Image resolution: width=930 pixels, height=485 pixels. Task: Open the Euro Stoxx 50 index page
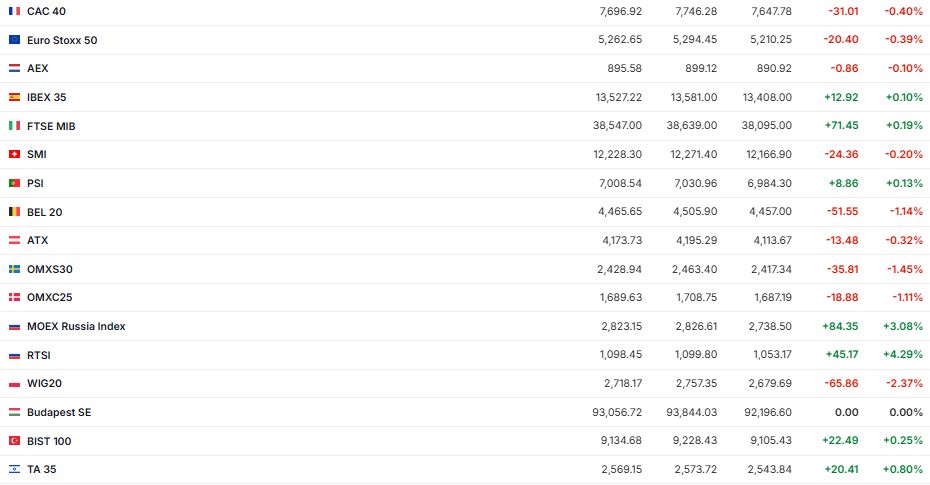pos(62,40)
